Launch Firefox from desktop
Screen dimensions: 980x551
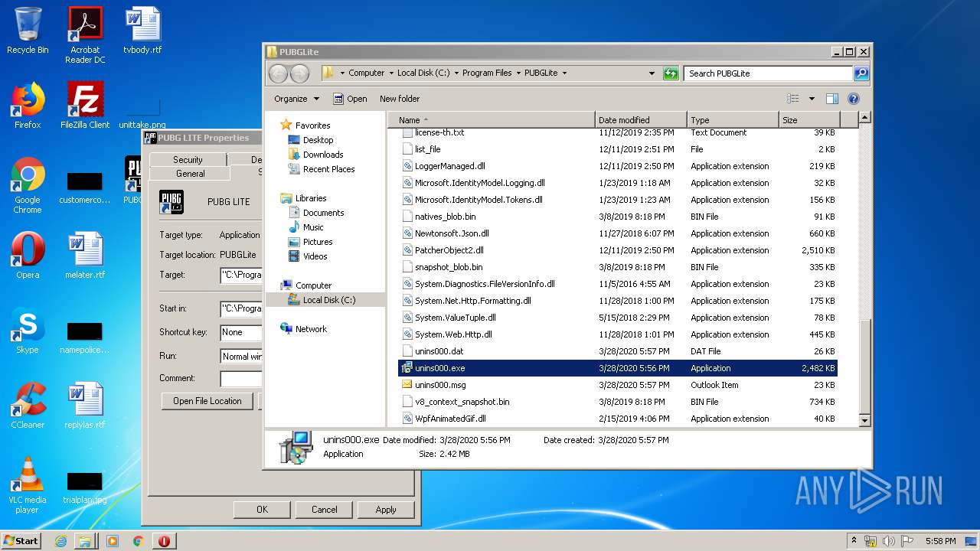tap(28, 106)
